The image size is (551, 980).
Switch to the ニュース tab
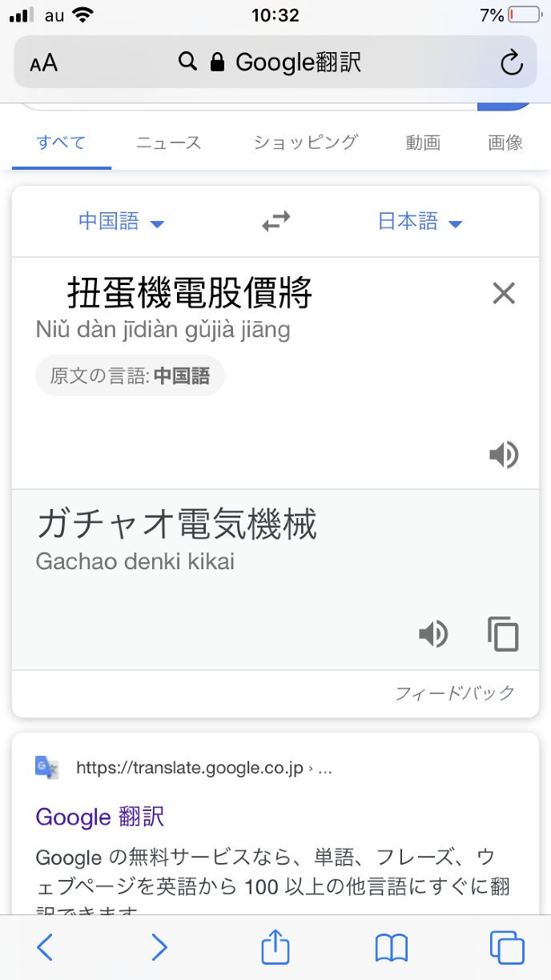click(x=168, y=143)
